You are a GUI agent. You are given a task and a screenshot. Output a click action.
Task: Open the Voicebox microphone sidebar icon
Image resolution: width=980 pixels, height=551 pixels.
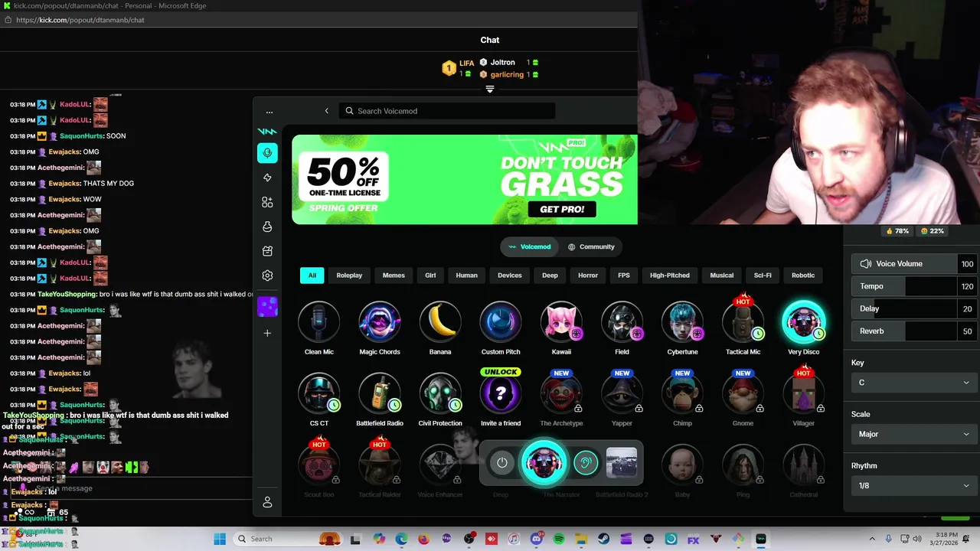(267, 153)
